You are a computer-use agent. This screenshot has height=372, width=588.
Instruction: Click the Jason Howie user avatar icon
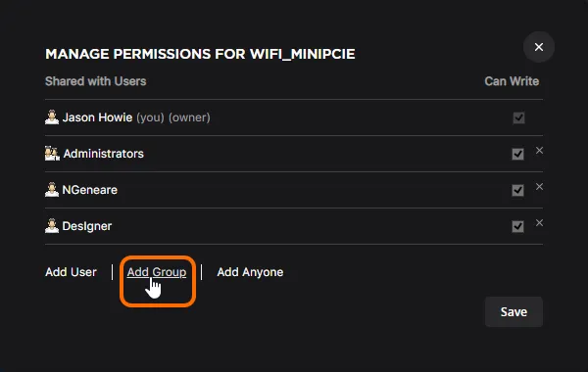coord(52,117)
